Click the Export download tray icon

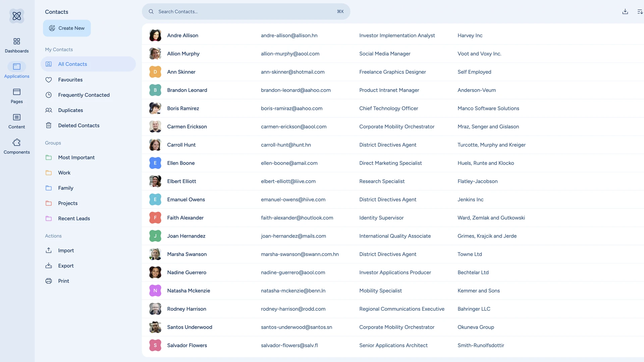click(49, 265)
